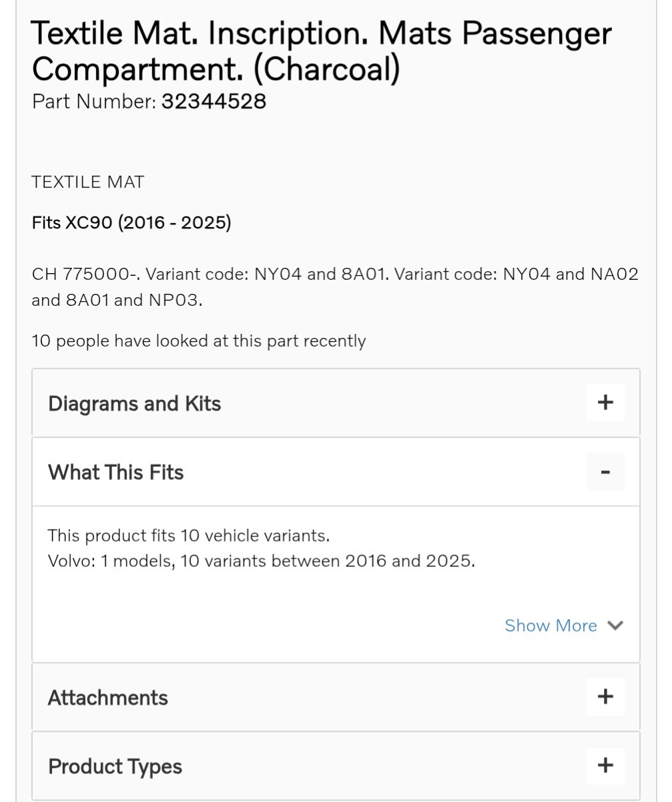Select the 'fits 10 vehicle variants' sentence
The width and height of the screenshot is (672, 802).
(x=189, y=536)
